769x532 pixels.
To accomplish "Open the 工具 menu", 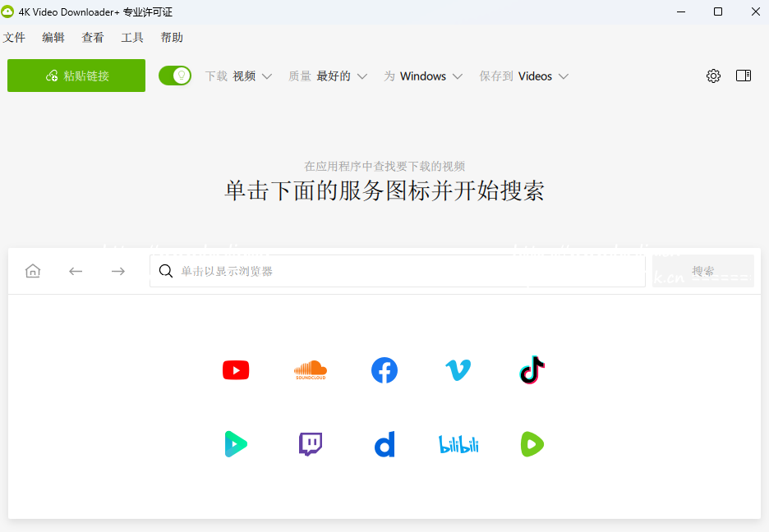I will [x=132, y=37].
